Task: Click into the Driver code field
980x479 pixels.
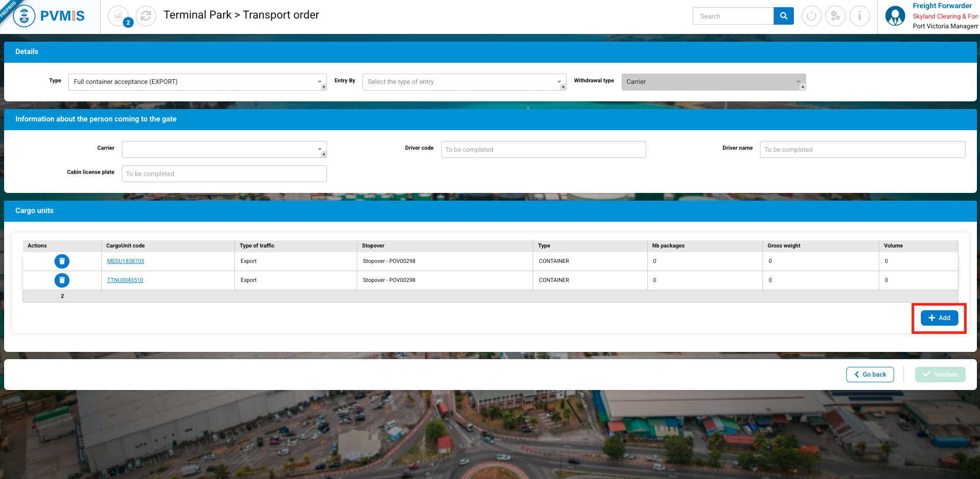Action: [543, 150]
